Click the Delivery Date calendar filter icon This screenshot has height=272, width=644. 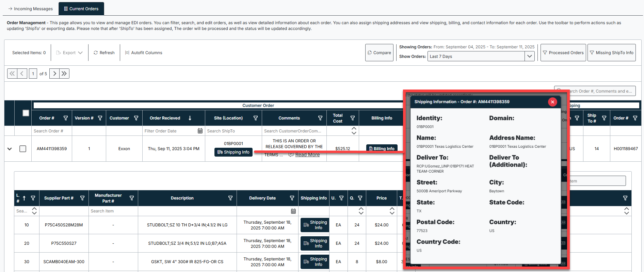tap(293, 211)
